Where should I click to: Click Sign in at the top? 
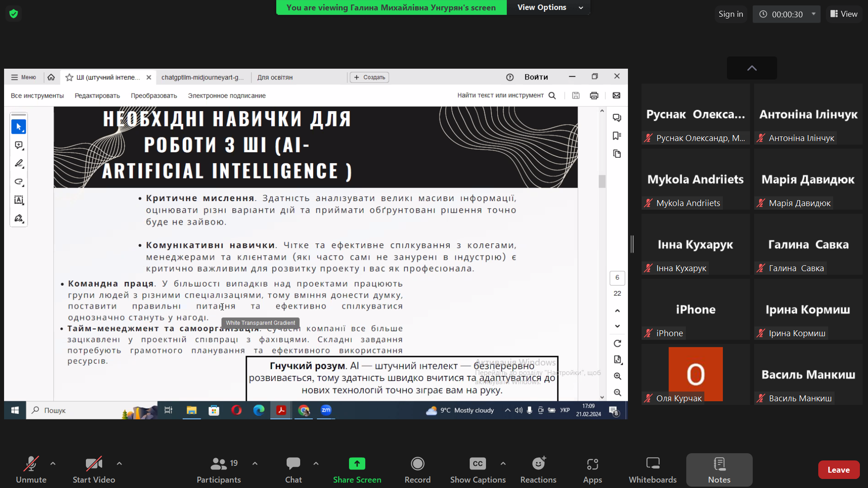pyautogui.click(x=731, y=14)
